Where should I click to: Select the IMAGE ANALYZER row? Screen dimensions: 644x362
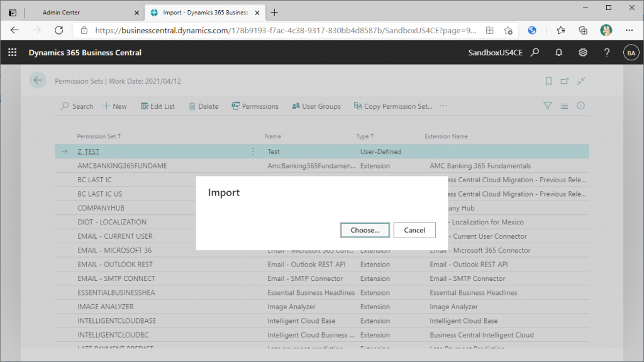[322, 307]
